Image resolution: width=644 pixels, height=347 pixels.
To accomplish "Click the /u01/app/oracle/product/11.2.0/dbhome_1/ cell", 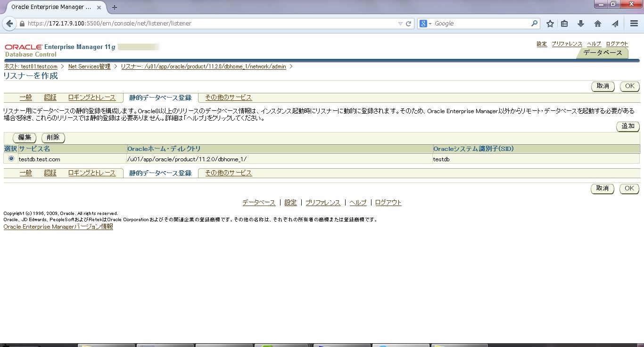I will 280,159.
